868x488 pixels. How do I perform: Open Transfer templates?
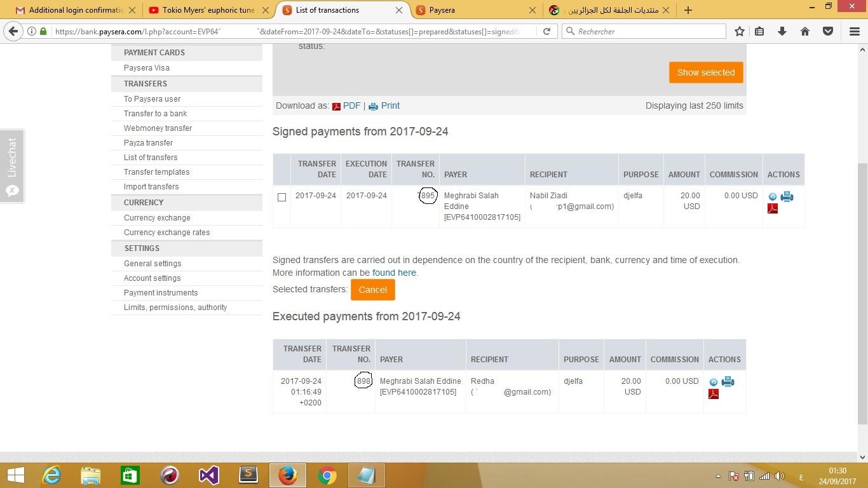pyautogui.click(x=156, y=172)
